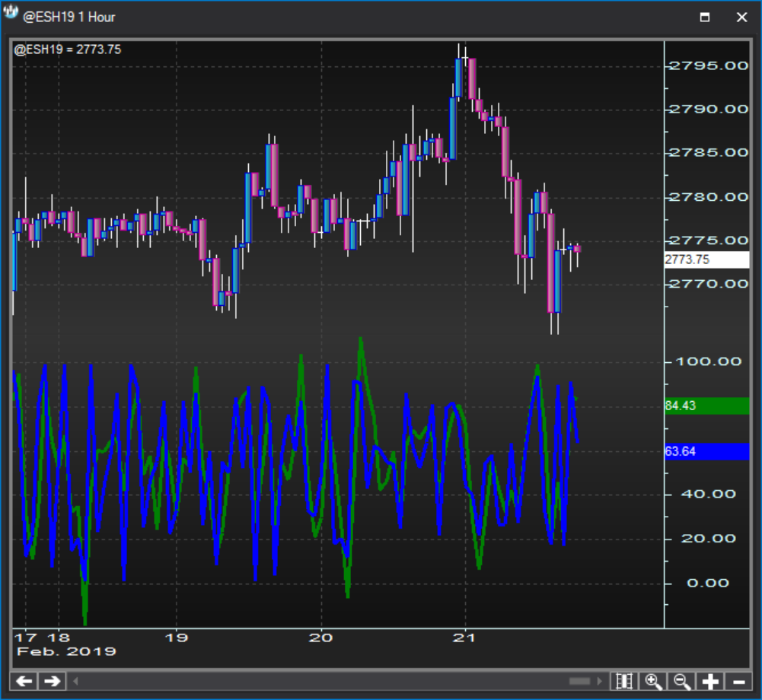Zoom out with the magnifier minus icon
Screen dimensions: 762x700
point(682,681)
